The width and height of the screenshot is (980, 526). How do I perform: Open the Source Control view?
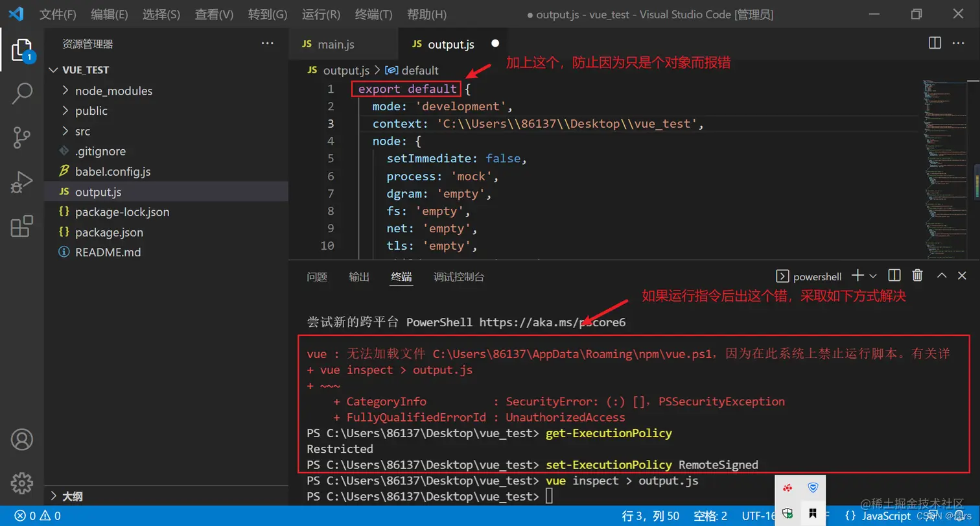coord(22,137)
